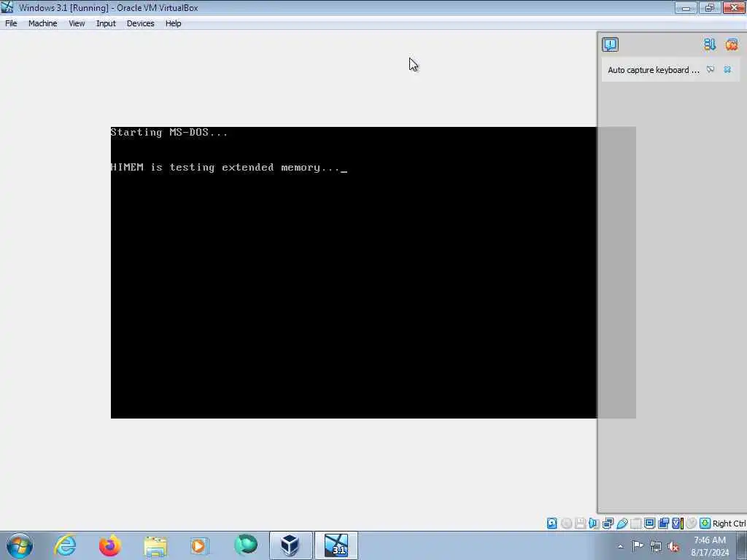Screen dimensions: 747x560
Task: Click hard disk activity indicator in status bar
Action: click(x=551, y=524)
